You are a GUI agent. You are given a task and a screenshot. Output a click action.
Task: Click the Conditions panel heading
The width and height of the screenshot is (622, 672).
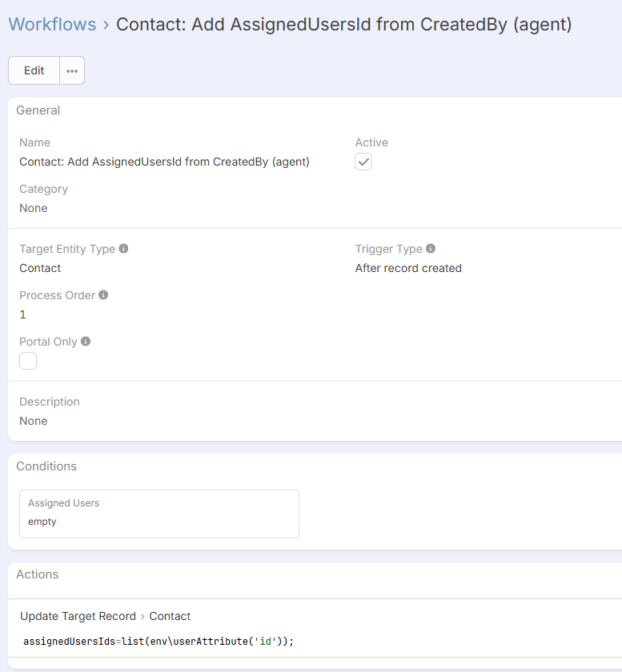(x=46, y=466)
